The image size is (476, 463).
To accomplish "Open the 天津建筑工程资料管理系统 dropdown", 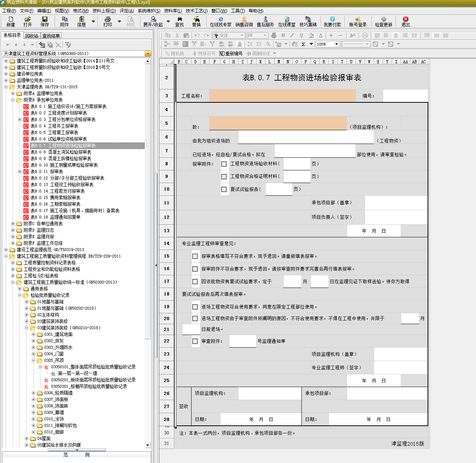I will coord(147,54).
